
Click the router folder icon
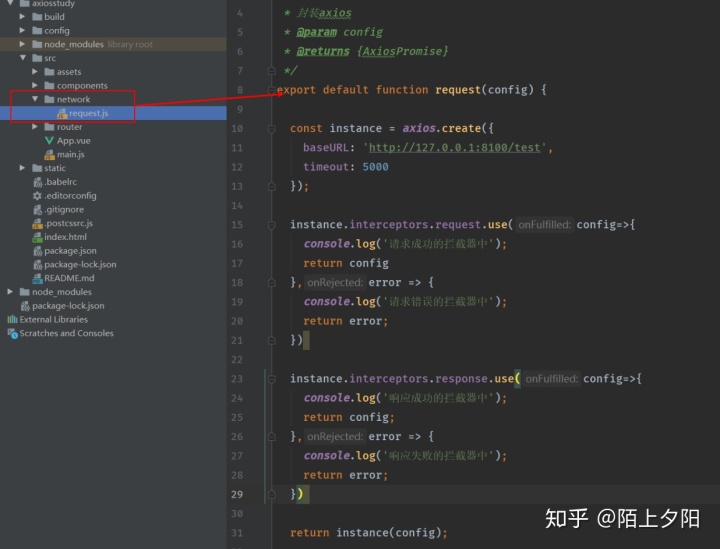pyautogui.click(x=50, y=127)
